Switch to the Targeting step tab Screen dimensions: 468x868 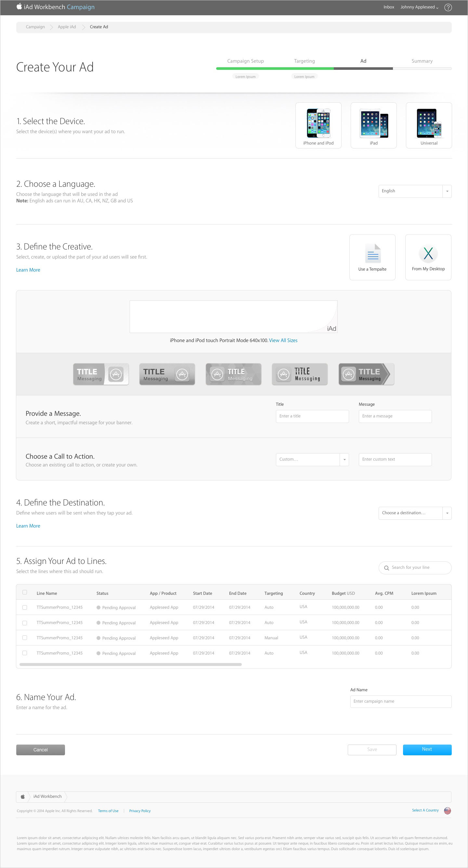click(304, 61)
